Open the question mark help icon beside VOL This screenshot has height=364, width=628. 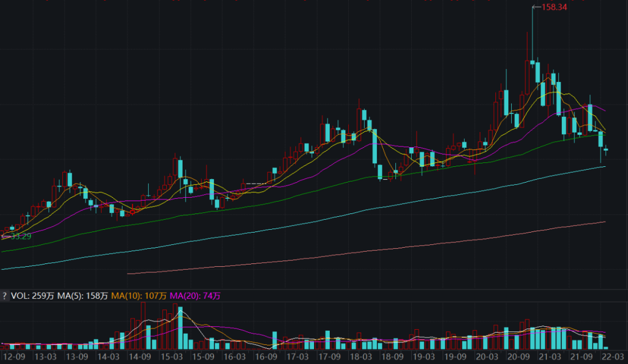pos(5,296)
